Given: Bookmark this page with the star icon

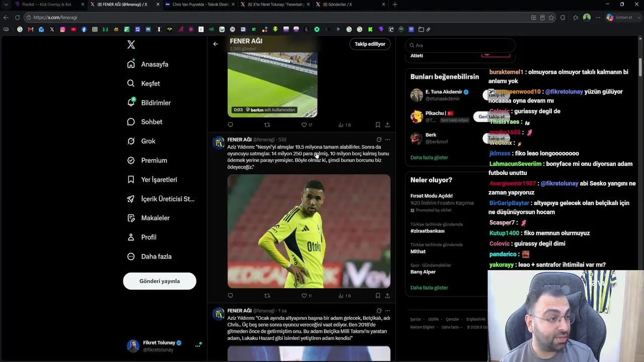Looking at the screenshot, I should pos(551,18).
